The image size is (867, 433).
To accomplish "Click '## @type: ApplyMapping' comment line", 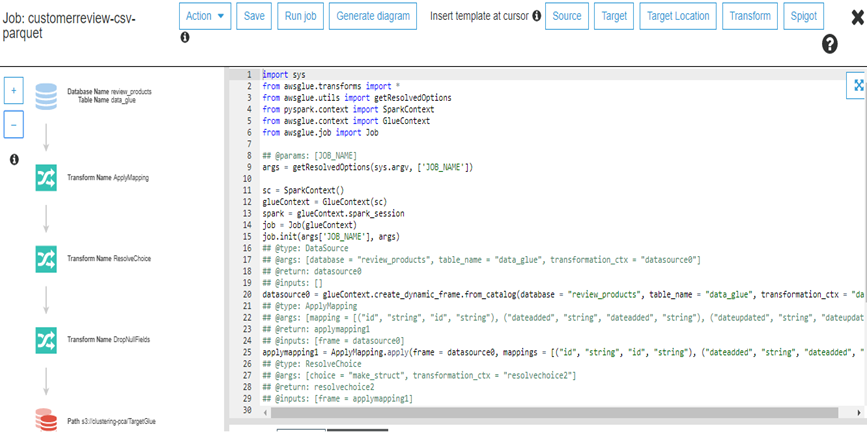I will 310,306.
